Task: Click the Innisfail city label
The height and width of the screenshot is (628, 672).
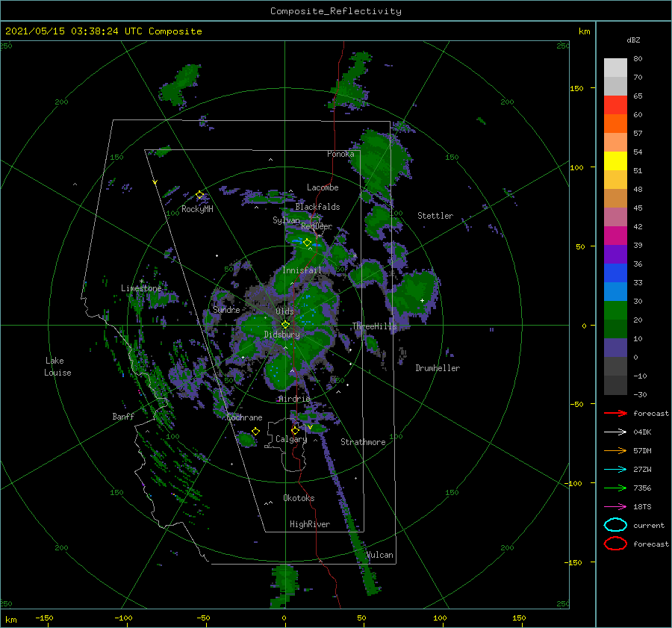Action: pyautogui.click(x=302, y=270)
